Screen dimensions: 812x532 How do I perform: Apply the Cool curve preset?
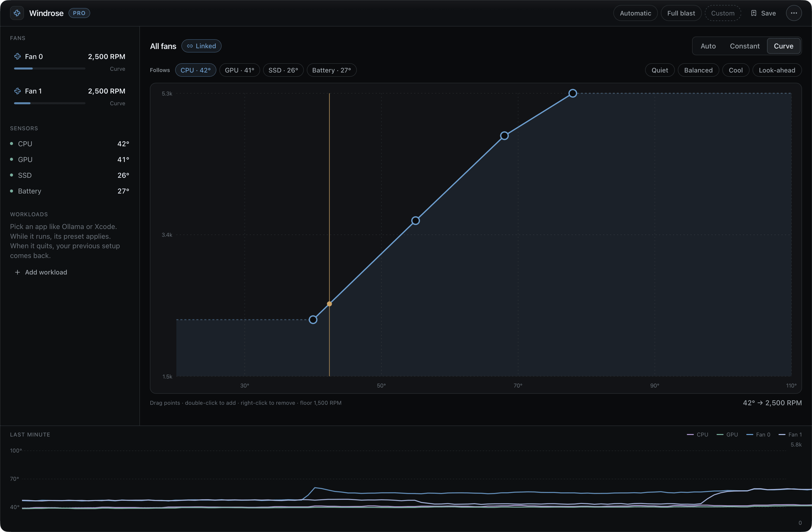[736, 70]
